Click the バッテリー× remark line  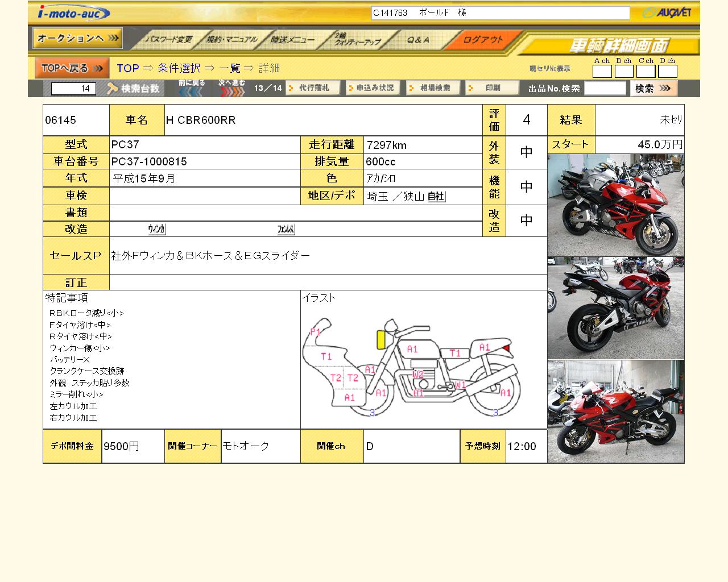click(x=69, y=360)
